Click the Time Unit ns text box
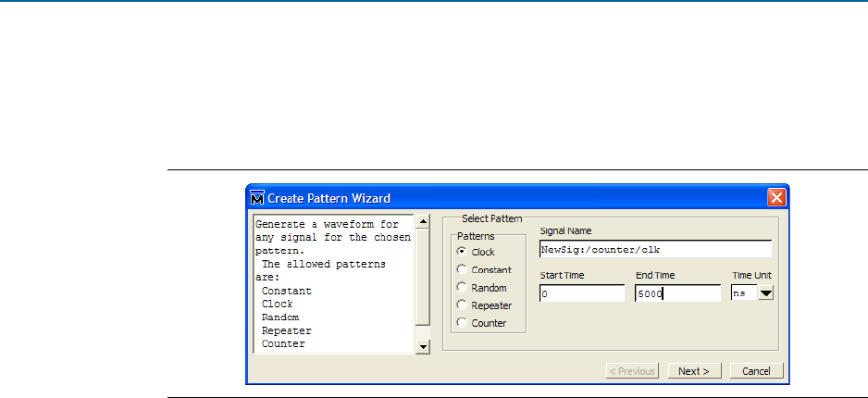The image size is (868, 398). tap(744, 294)
